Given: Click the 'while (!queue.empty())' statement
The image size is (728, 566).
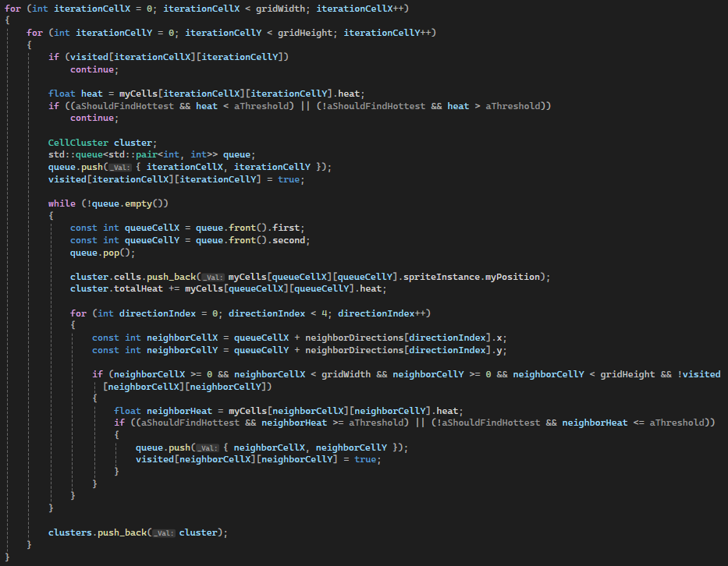Looking at the screenshot, I should 108,203.
